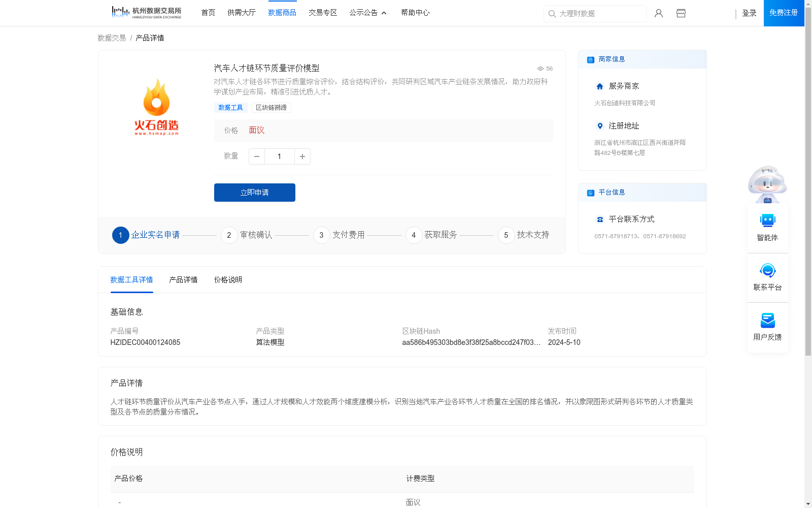Click step 1 企业实名申请
This screenshot has height=508, width=812.
click(x=146, y=235)
